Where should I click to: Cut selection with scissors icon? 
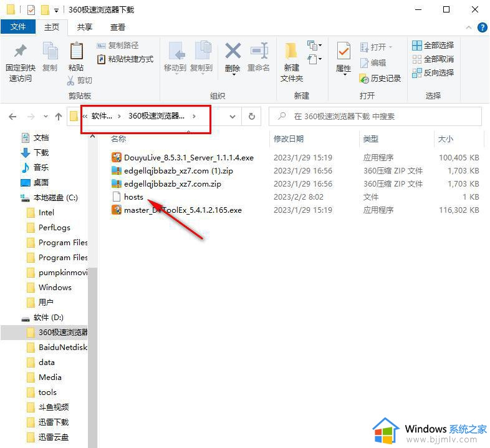point(80,80)
